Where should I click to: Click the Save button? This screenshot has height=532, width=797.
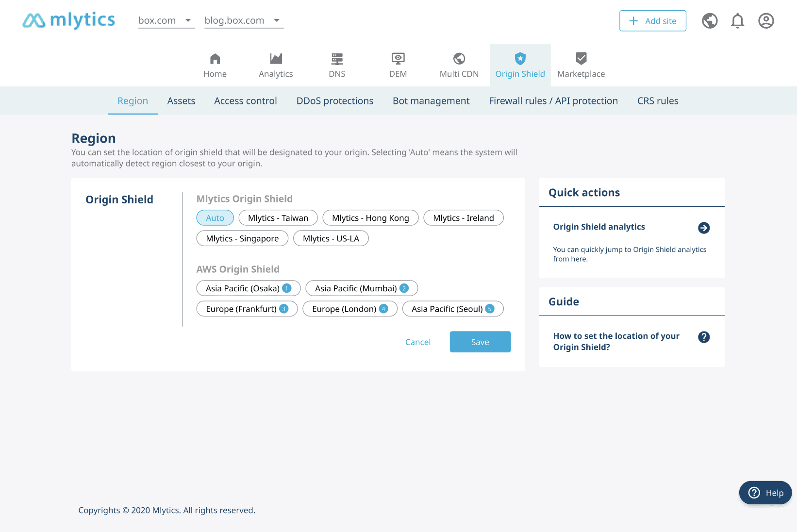pyautogui.click(x=480, y=342)
